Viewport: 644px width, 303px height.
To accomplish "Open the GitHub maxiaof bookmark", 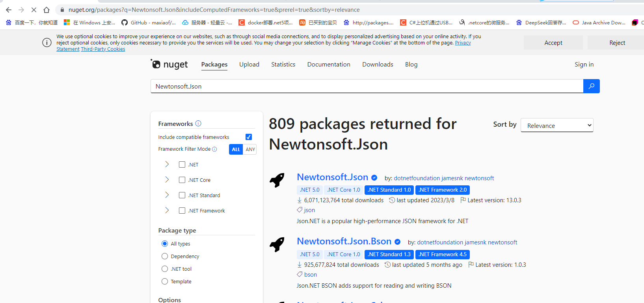I will coord(149,22).
